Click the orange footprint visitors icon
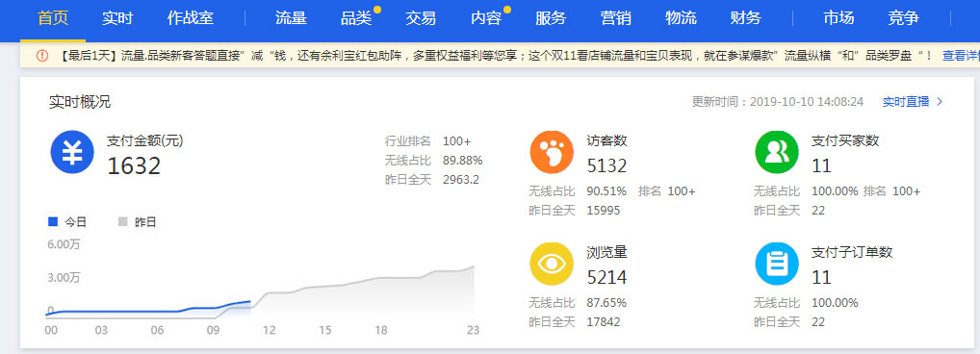The image size is (980, 354). pyautogui.click(x=552, y=152)
